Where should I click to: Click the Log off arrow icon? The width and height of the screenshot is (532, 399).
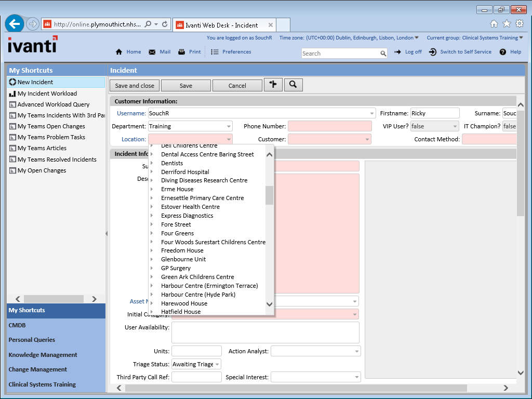397,52
